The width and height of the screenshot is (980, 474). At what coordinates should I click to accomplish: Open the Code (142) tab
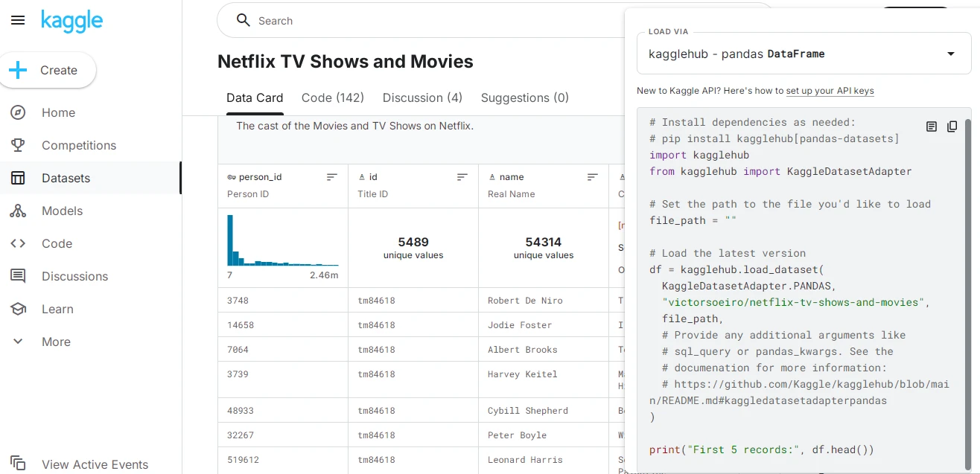333,98
